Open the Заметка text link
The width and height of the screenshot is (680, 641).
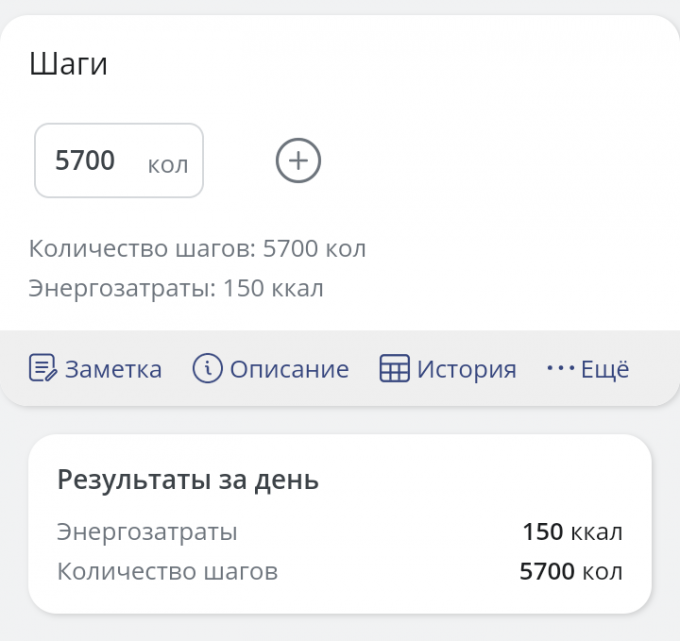[113, 369]
